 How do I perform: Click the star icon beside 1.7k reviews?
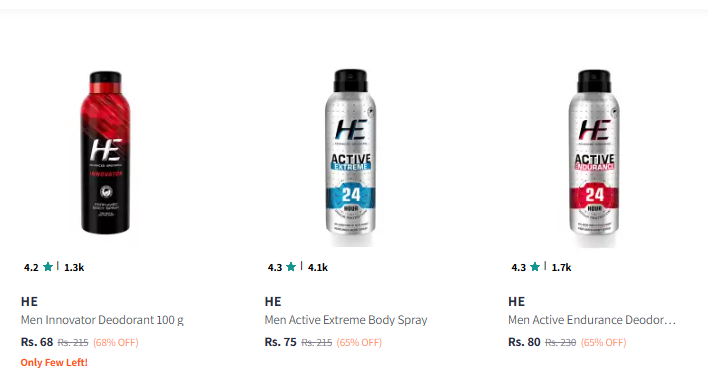pyautogui.click(x=535, y=267)
